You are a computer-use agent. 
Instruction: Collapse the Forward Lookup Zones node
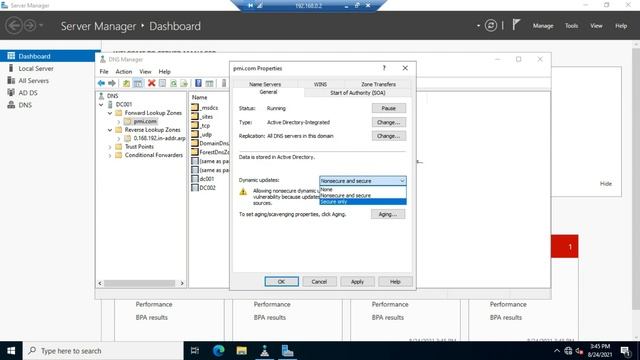(x=110, y=113)
